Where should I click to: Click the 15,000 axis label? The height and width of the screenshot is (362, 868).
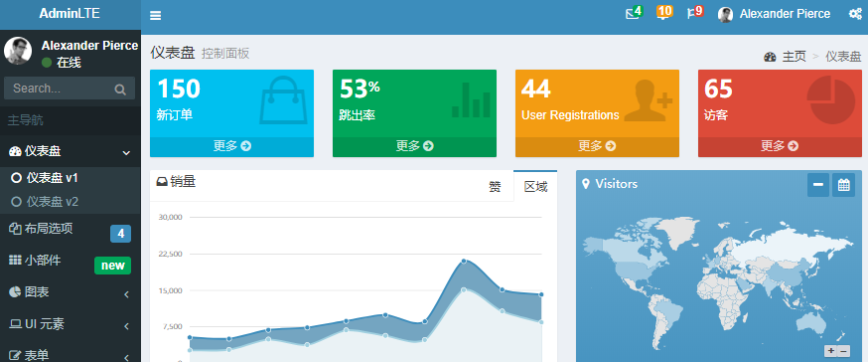[x=171, y=290]
